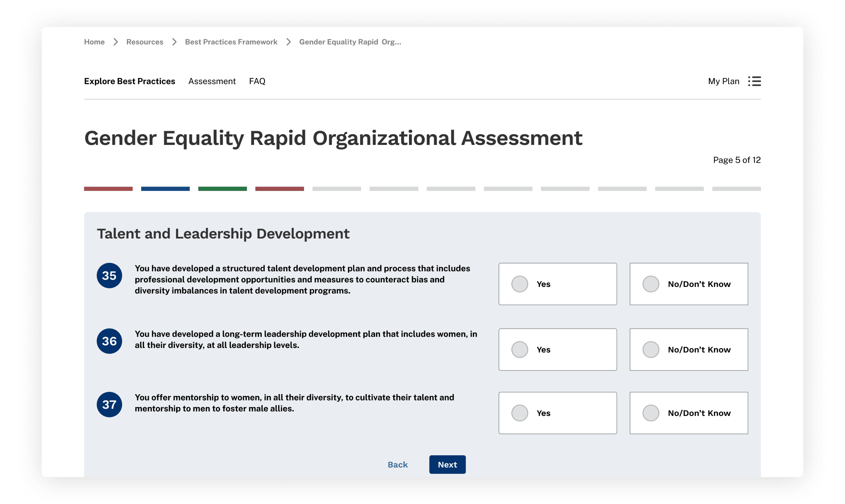Click the green third progress segment

pyautogui.click(x=222, y=189)
